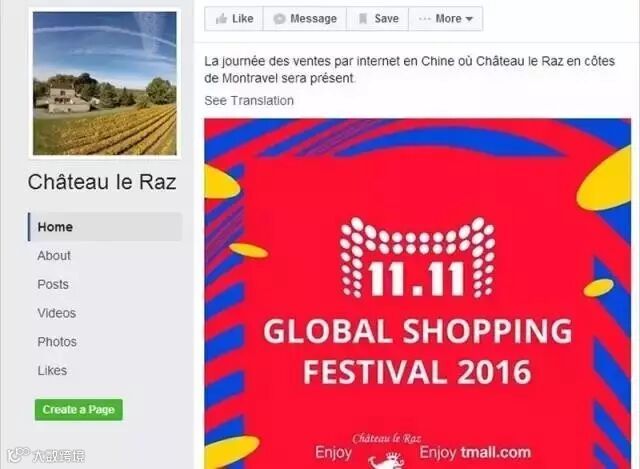
Task: Click the thumbs-up Like icon
Action: (x=221, y=19)
